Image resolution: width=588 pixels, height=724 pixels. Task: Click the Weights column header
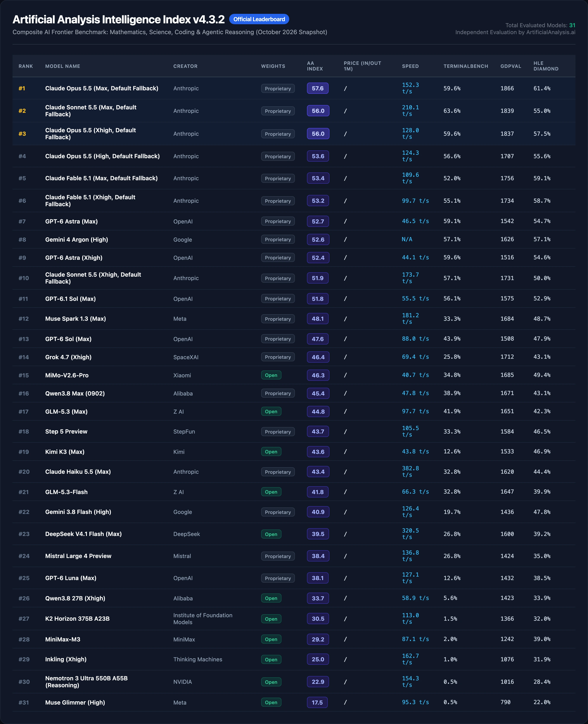click(x=273, y=66)
